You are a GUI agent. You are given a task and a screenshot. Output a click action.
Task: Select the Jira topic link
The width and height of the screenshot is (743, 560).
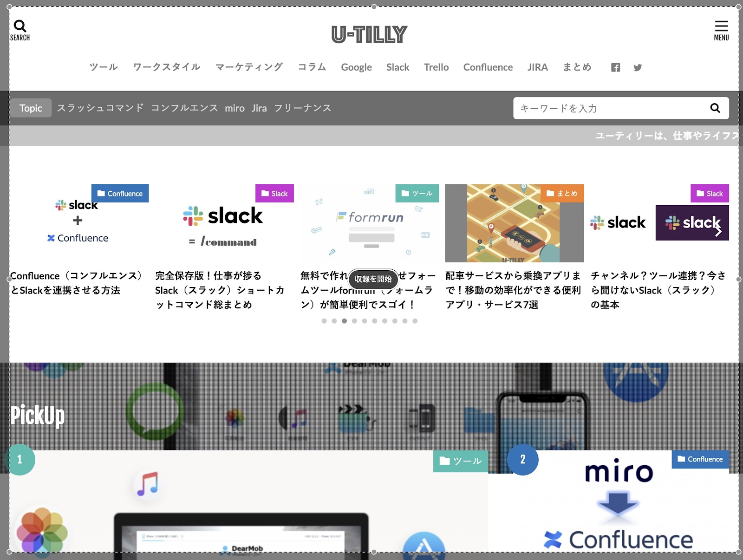[x=259, y=108]
